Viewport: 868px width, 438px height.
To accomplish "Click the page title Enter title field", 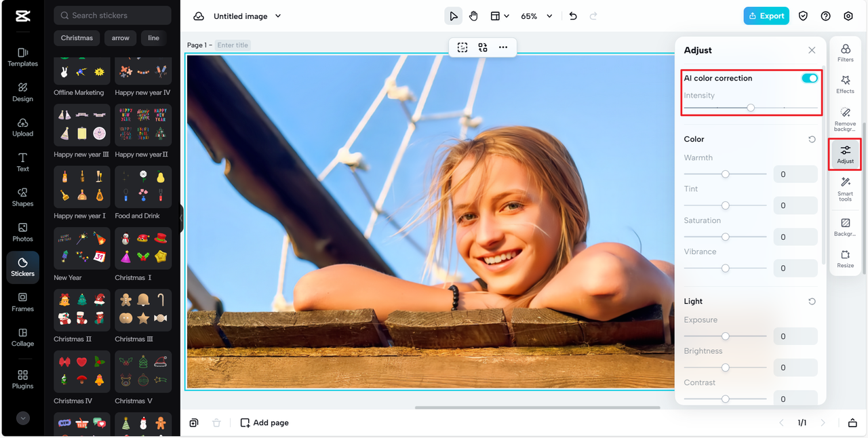I will (x=233, y=45).
